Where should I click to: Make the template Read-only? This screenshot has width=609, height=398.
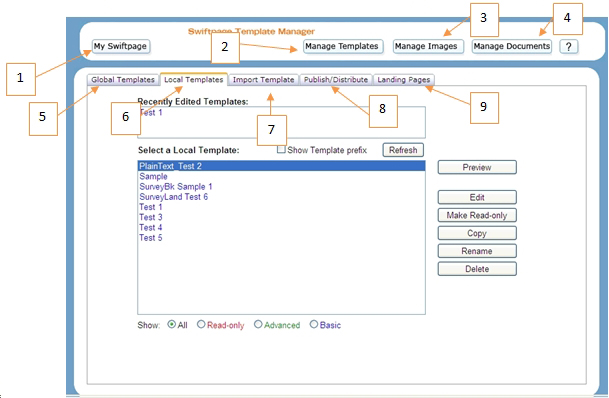(x=477, y=215)
